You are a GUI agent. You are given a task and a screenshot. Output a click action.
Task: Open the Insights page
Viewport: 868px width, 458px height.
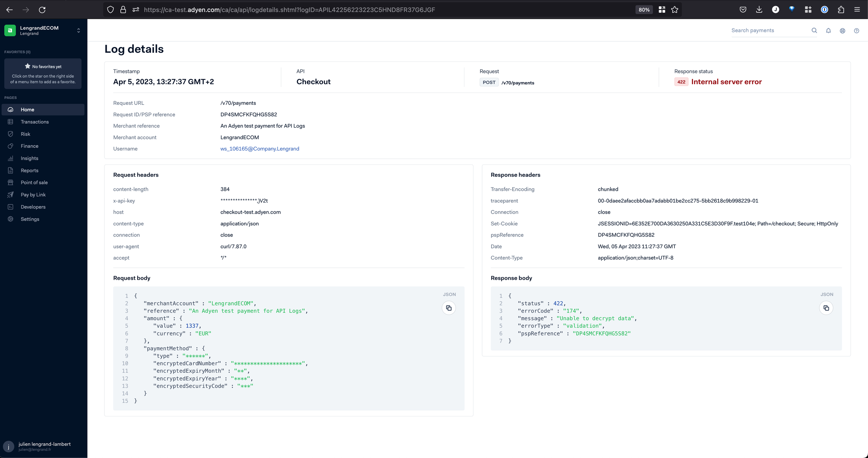[x=29, y=158]
